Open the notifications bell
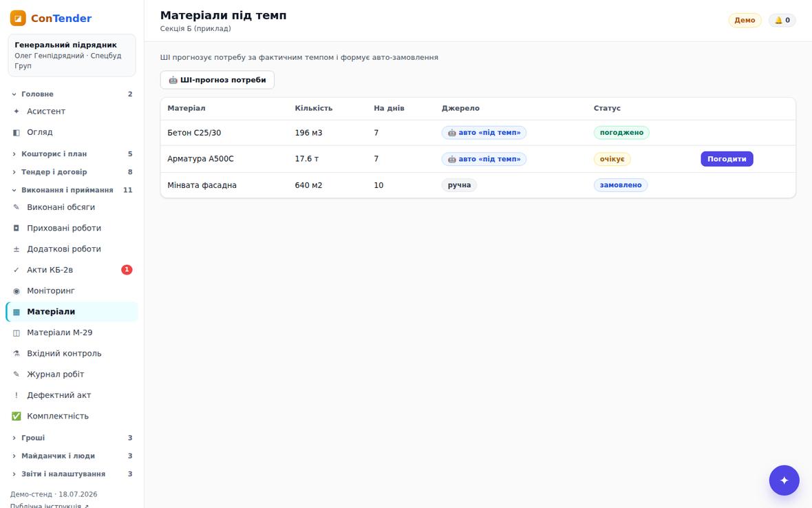 782,20
